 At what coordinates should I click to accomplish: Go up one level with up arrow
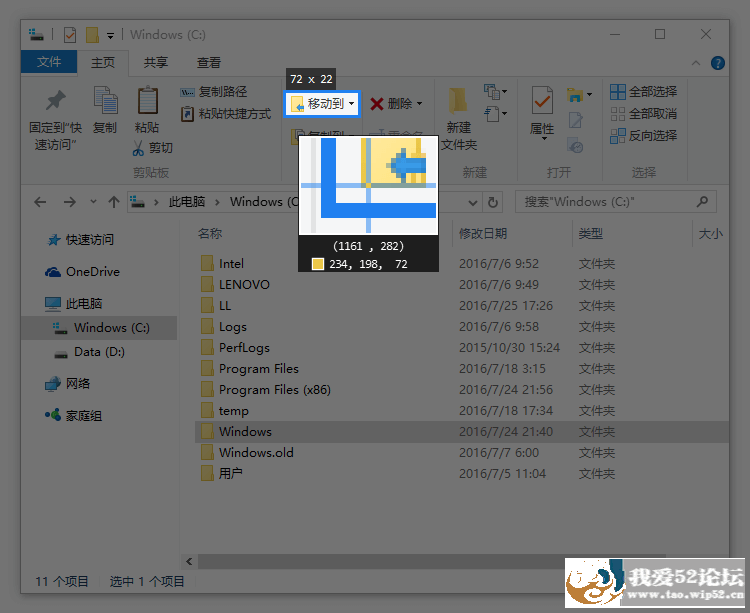point(114,202)
